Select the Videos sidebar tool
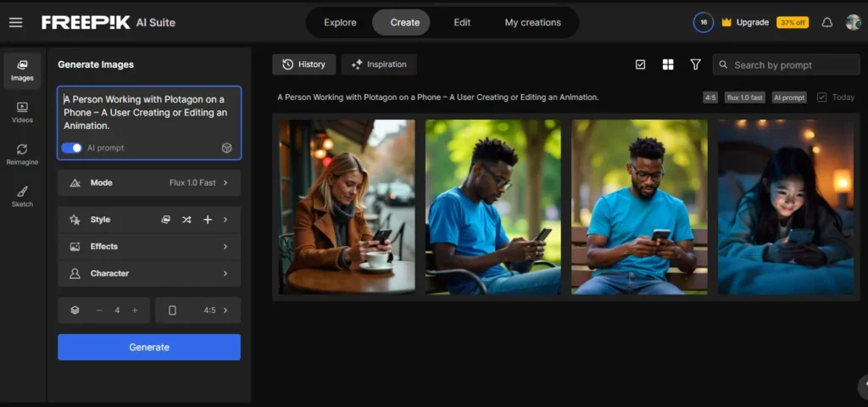Image resolution: width=868 pixels, height=407 pixels. [x=22, y=113]
